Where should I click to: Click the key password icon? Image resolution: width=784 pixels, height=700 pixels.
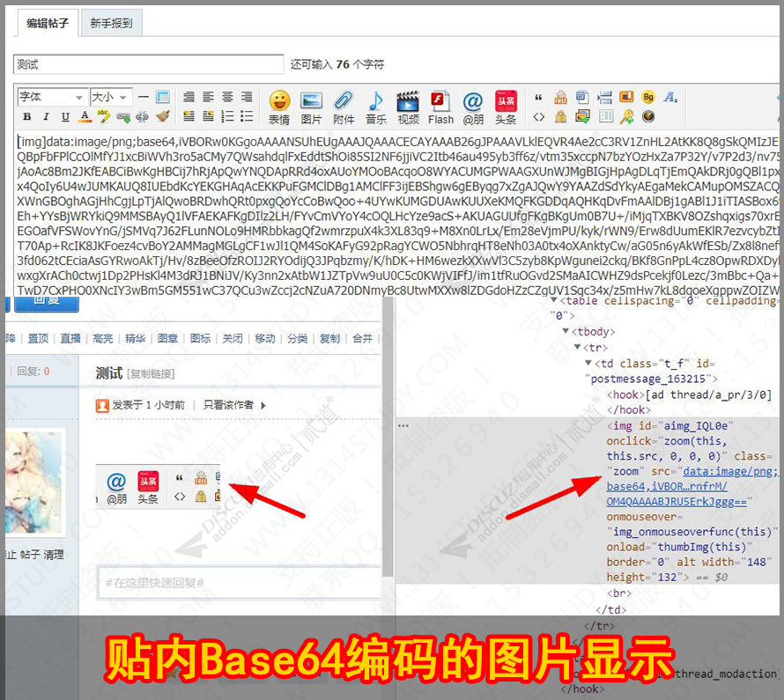[x=626, y=117]
